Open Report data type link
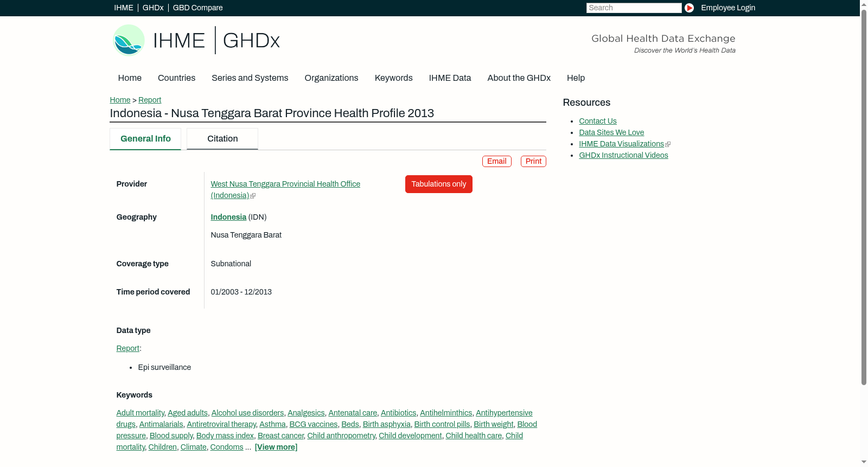868x467 pixels. coord(128,348)
